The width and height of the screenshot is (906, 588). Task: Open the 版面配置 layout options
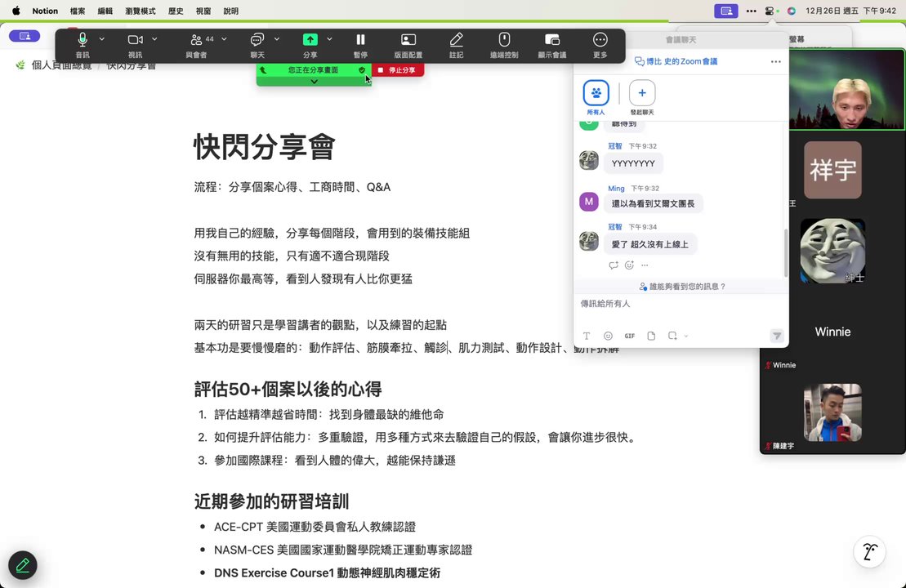408,39
